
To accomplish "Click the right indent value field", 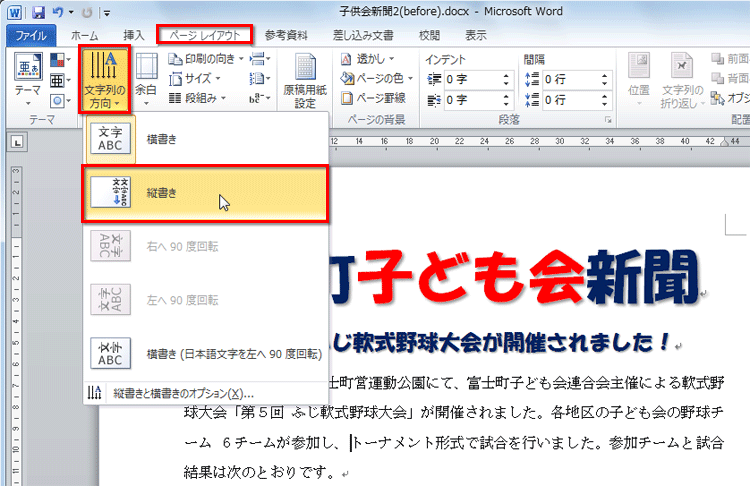I will tap(471, 100).
